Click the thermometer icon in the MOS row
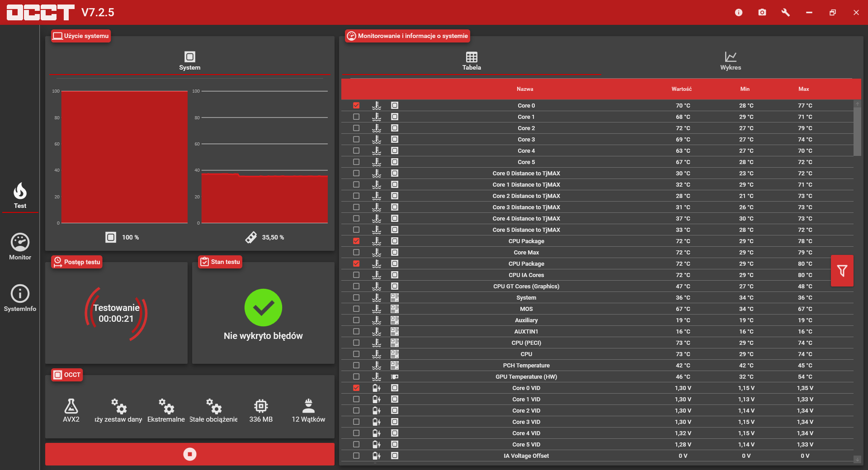 (x=377, y=309)
